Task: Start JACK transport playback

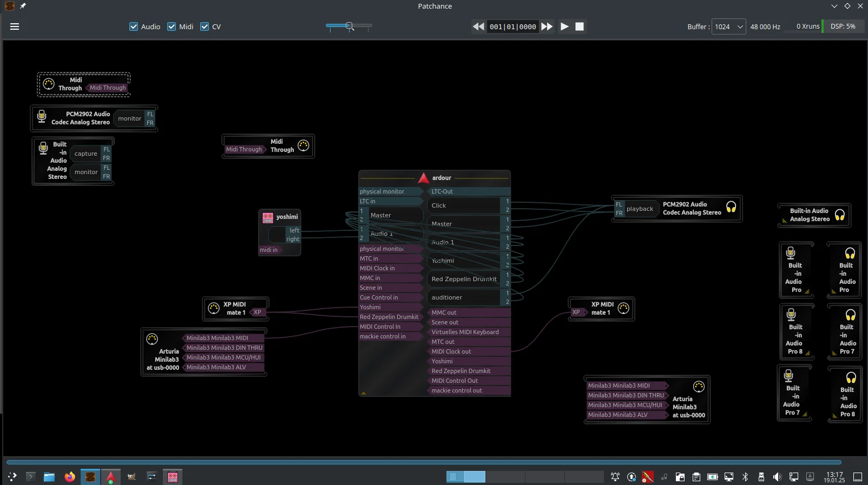Action: 564,26
